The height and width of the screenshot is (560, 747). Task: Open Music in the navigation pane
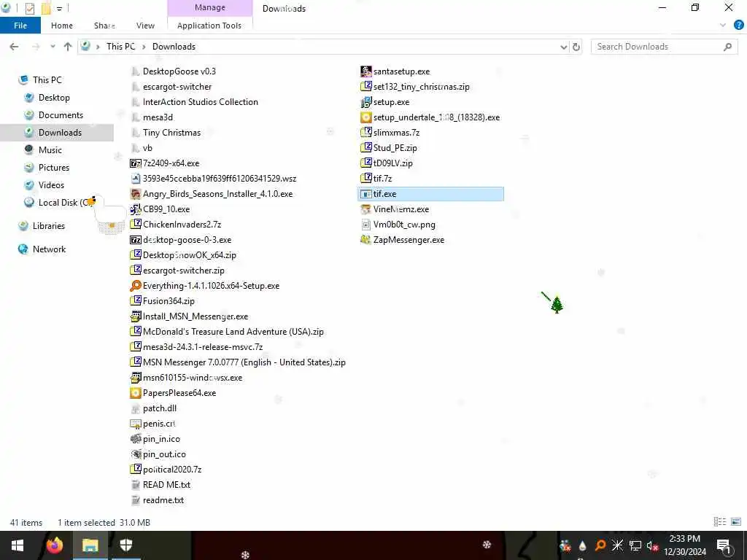point(50,150)
